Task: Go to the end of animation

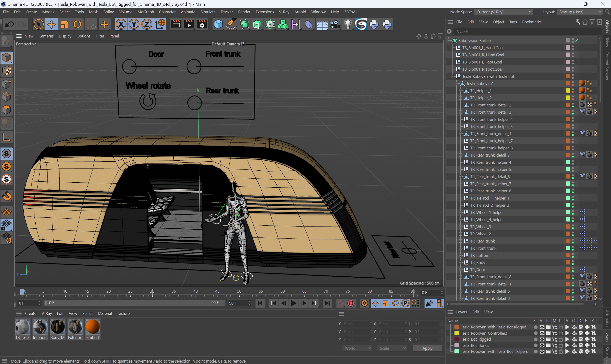Action: pos(327,303)
